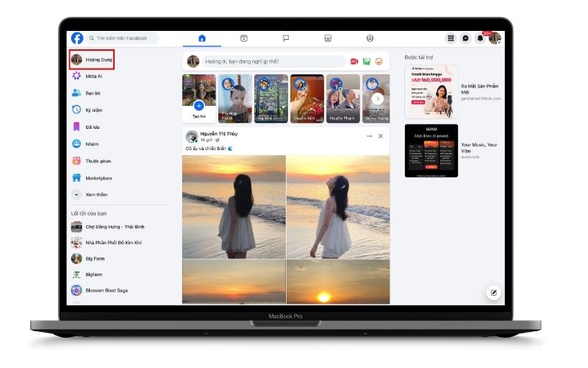
Task: Open second beach photo of girl looking up
Action: coord(338,207)
